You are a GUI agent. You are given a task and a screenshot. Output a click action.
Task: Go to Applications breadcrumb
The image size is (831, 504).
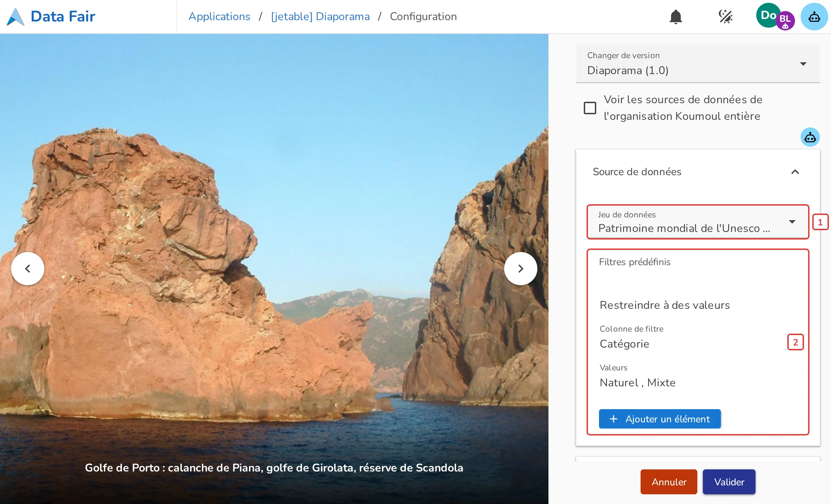pyautogui.click(x=219, y=17)
